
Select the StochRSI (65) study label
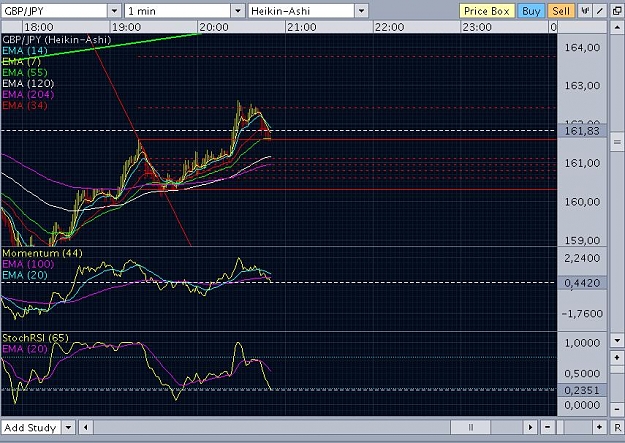point(35,338)
